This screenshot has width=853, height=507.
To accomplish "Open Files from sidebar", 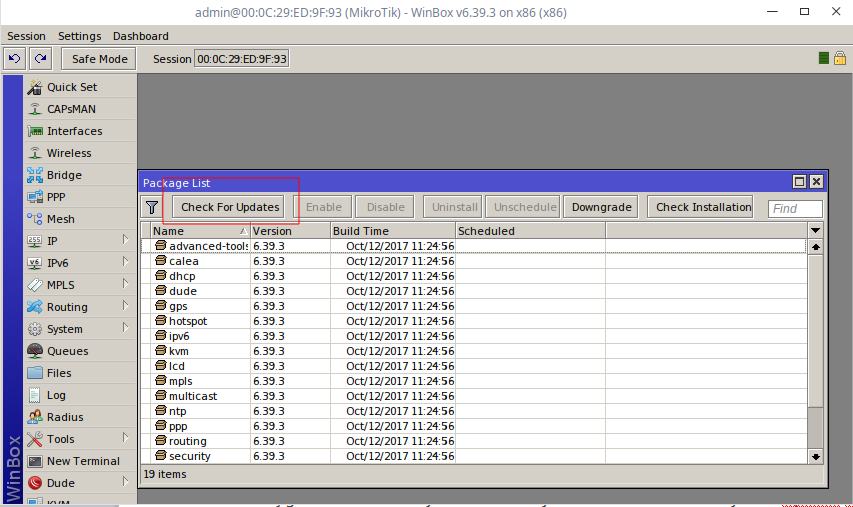I will (x=80, y=373).
